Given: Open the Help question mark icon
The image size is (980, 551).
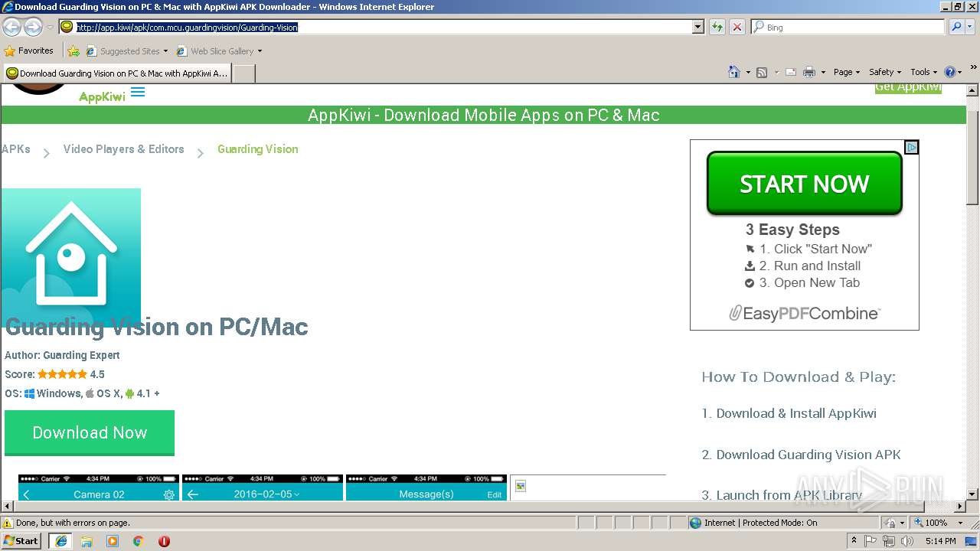Looking at the screenshot, I should (950, 72).
